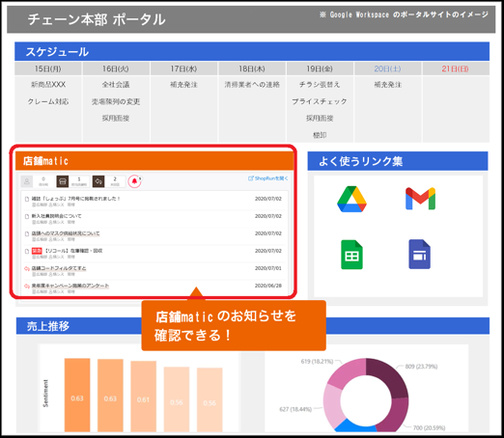Open the 来年度キャンペーン施策のアンケート item
Image resolution: width=504 pixels, height=438 pixels.
click(x=70, y=286)
